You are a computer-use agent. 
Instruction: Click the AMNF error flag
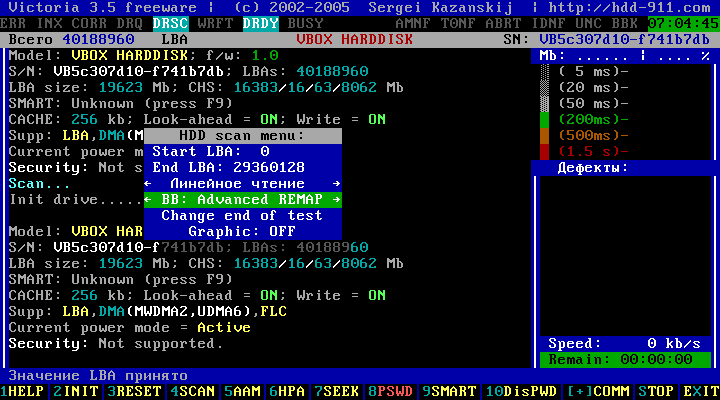tap(413, 23)
